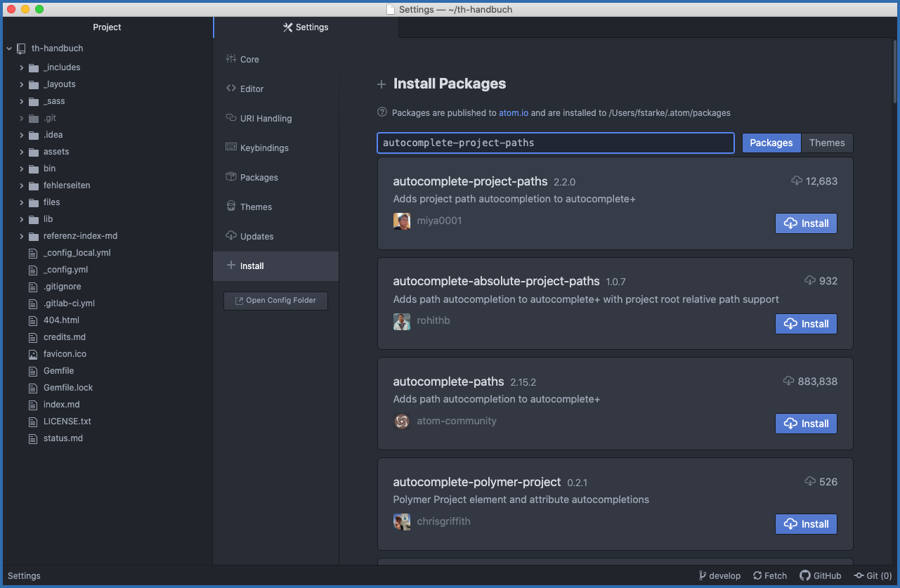Open Git panel via Git (0) indicator
The width and height of the screenshot is (900, 588).
(872, 575)
